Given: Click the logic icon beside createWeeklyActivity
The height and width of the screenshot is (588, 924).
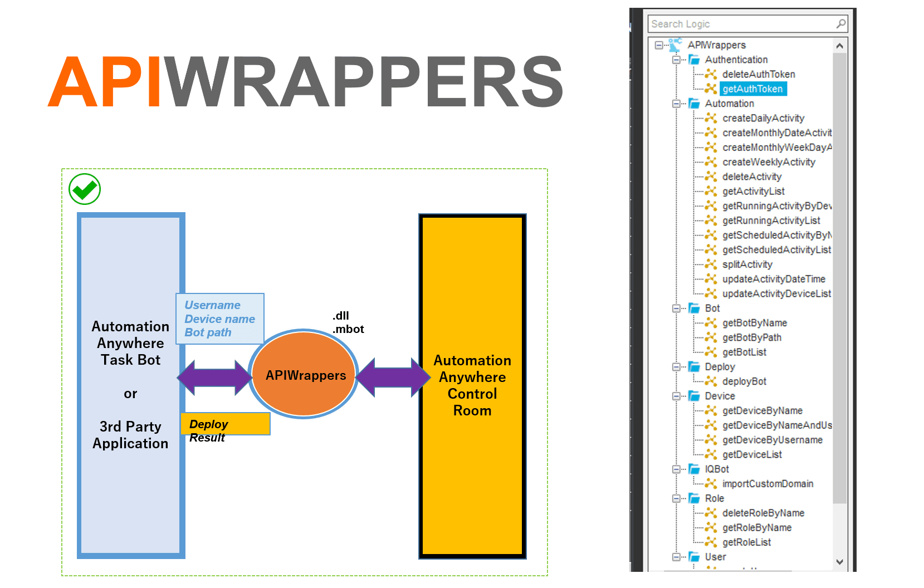Looking at the screenshot, I should [711, 162].
